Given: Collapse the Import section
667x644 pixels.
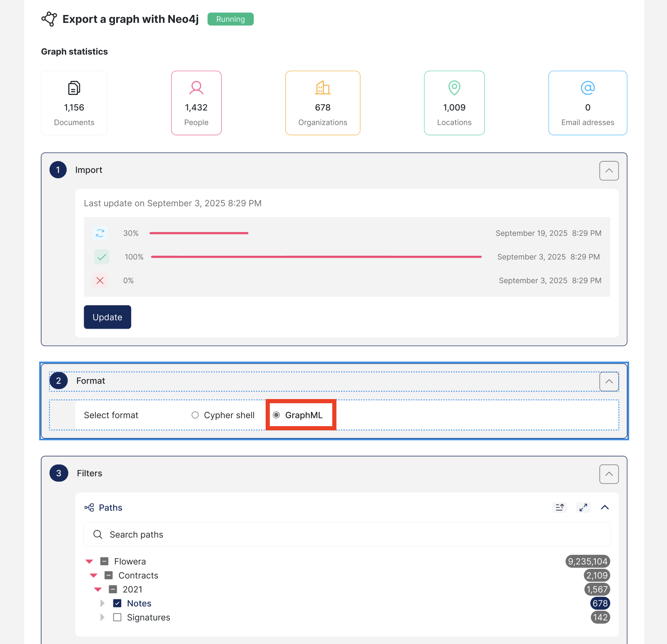Looking at the screenshot, I should [x=609, y=170].
